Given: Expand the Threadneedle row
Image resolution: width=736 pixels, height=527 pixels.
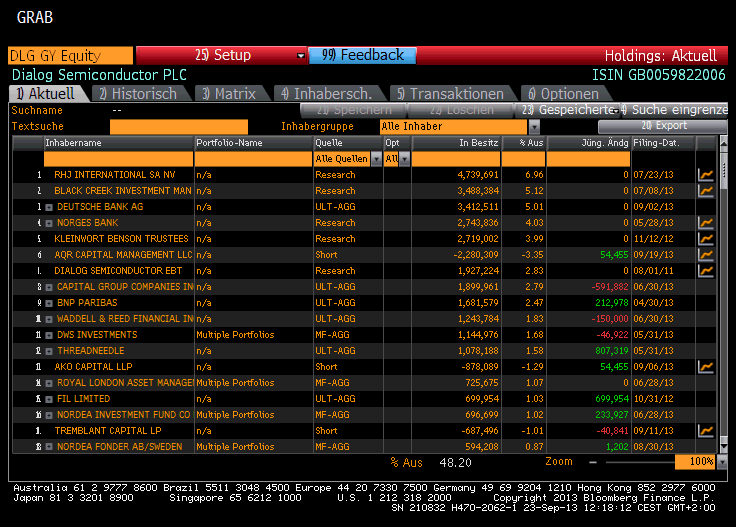Looking at the screenshot, I should pos(49,351).
